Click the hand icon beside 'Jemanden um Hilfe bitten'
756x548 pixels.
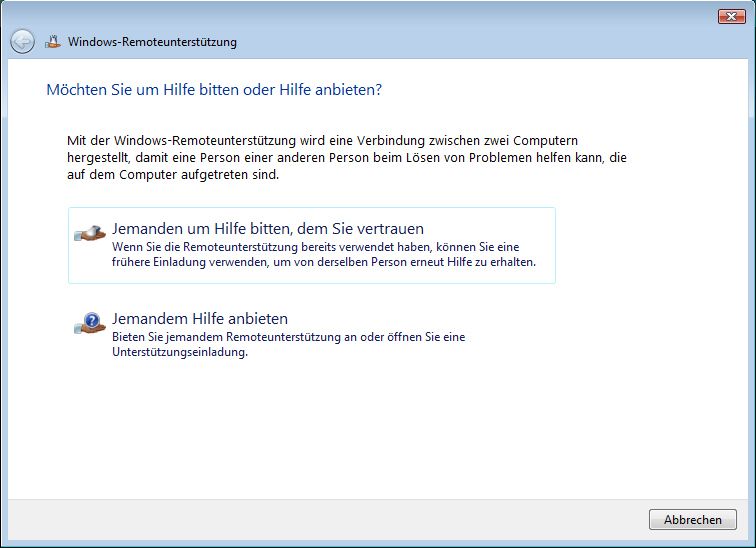coord(90,233)
